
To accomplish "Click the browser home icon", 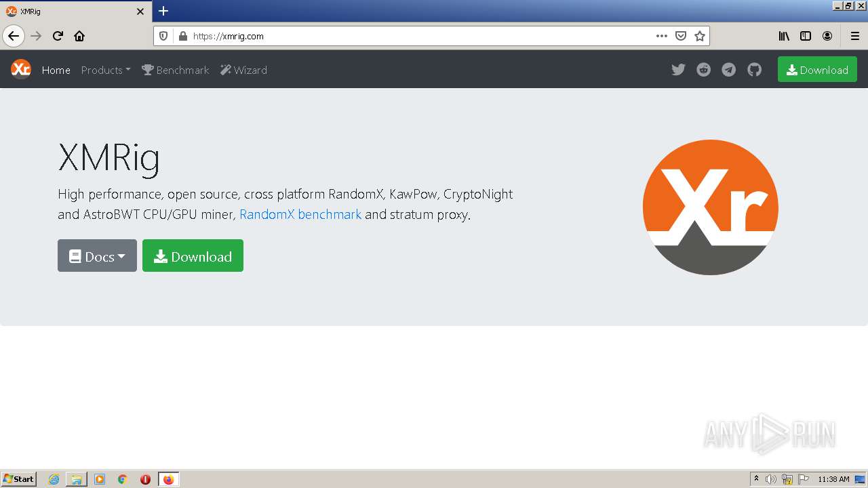I will coord(79,36).
